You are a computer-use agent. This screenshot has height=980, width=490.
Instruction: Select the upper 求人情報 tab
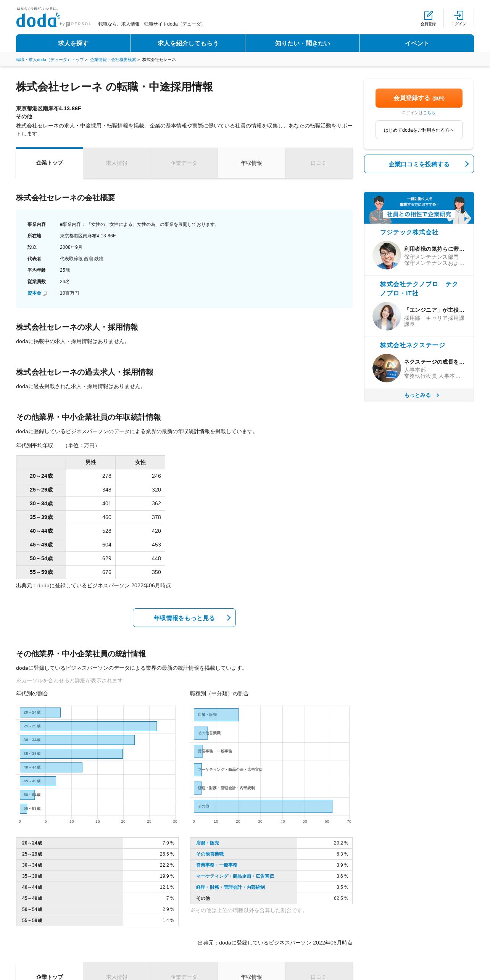(x=117, y=163)
